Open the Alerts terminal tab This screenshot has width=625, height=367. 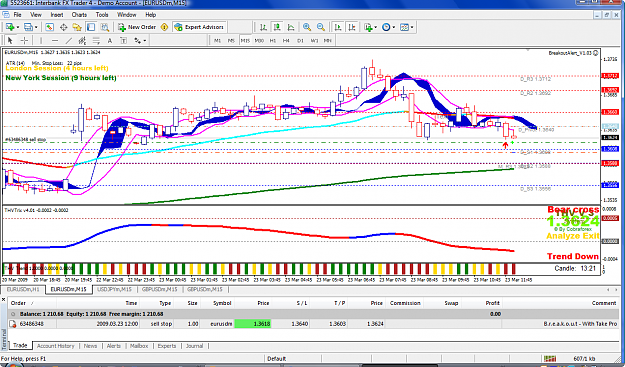point(114,346)
